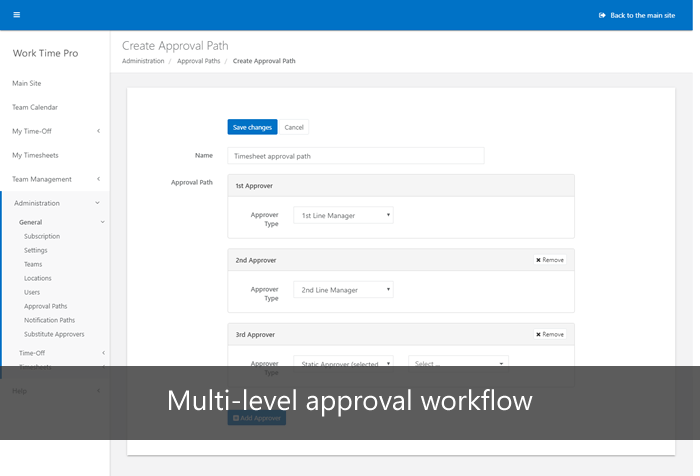
Task: Open the Locations page
Action: 38,278
